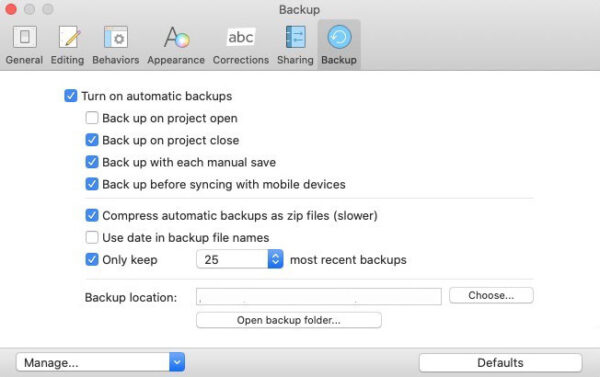Uncheck Turn on automatic backups
The image size is (600, 377).
(x=71, y=96)
